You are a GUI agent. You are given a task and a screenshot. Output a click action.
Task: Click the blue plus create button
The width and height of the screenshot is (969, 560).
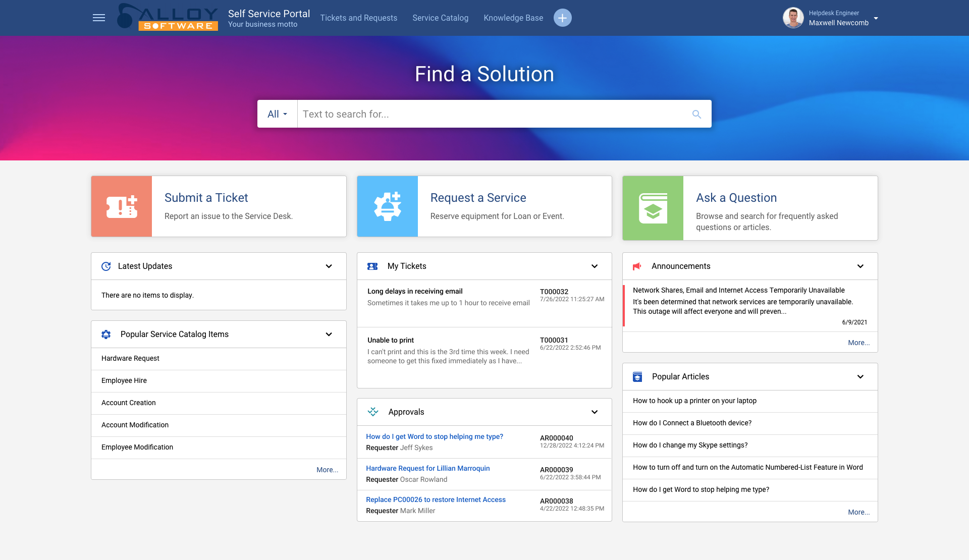(x=562, y=18)
